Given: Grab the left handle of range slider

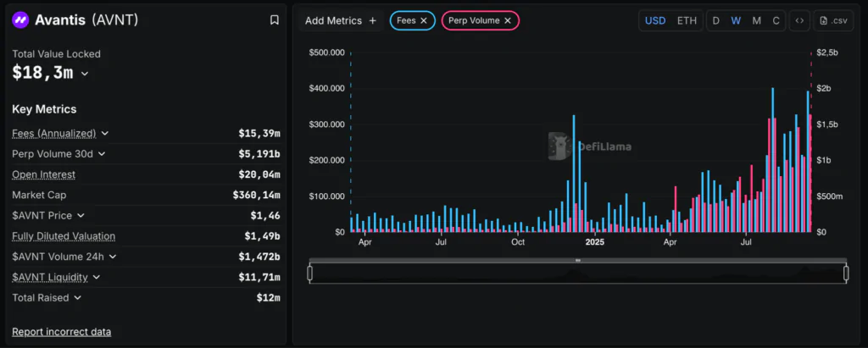Looking at the screenshot, I should [310, 273].
